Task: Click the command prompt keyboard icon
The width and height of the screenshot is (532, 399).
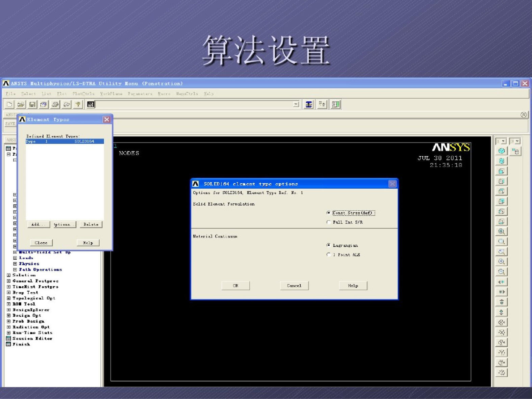Action: pyautogui.click(x=91, y=105)
